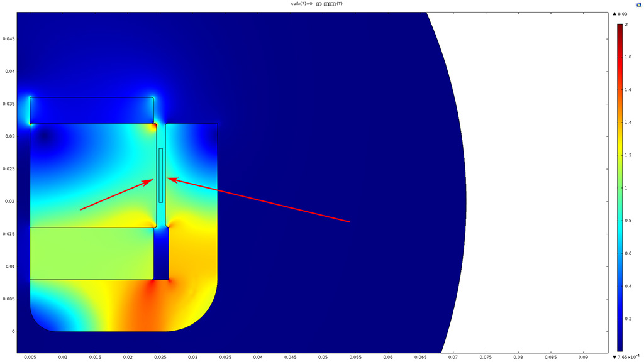Click the green section of color bar near 1

coord(619,188)
